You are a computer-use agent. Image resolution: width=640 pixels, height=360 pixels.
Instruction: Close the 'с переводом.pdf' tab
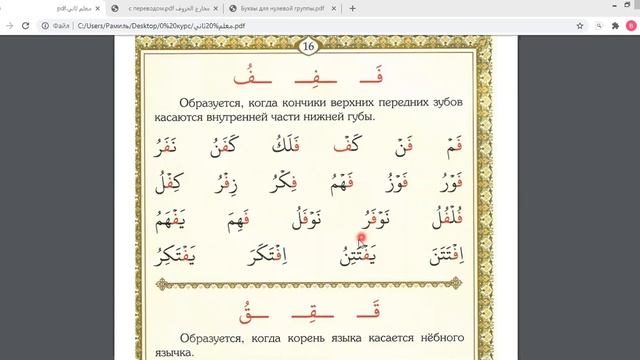click(216, 8)
